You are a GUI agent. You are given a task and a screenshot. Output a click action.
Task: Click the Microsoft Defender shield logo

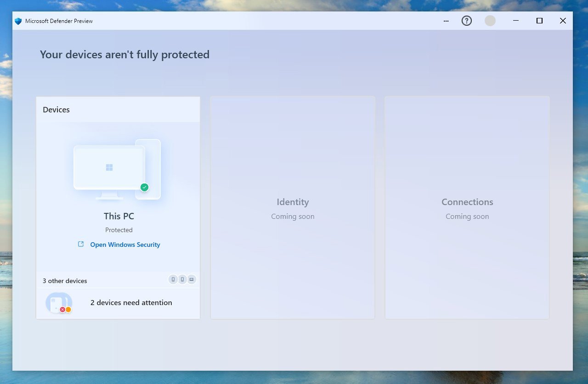point(18,21)
